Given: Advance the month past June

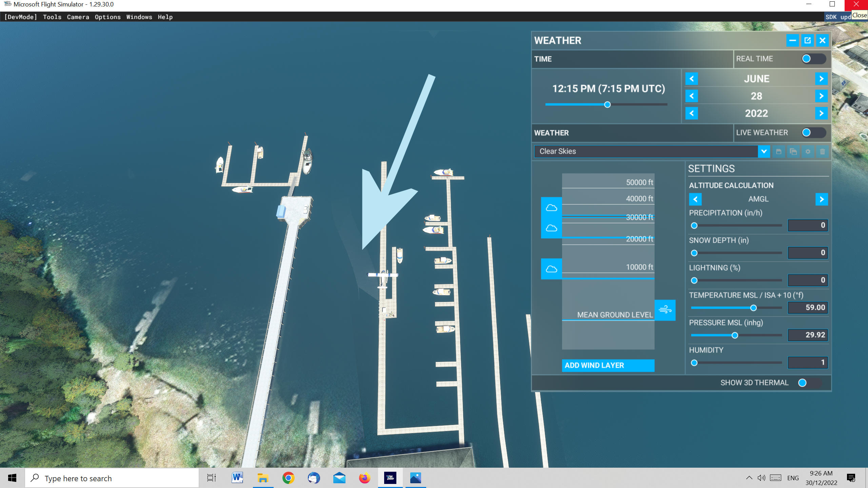Looking at the screenshot, I should (821, 79).
